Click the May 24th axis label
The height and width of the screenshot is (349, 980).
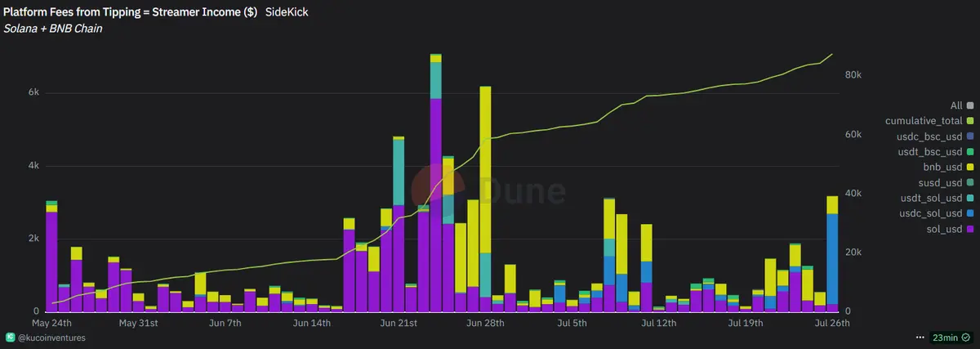pyautogui.click(x=52, y=324)
